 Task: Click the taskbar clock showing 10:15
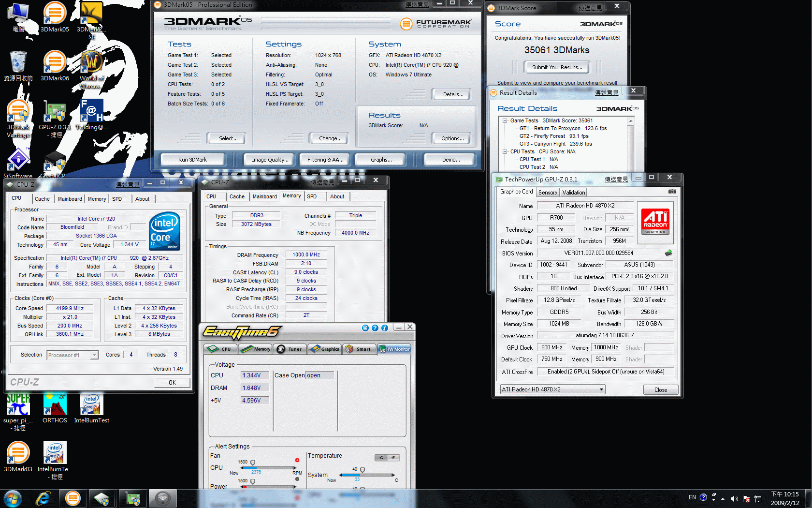(x=785, y=498)
